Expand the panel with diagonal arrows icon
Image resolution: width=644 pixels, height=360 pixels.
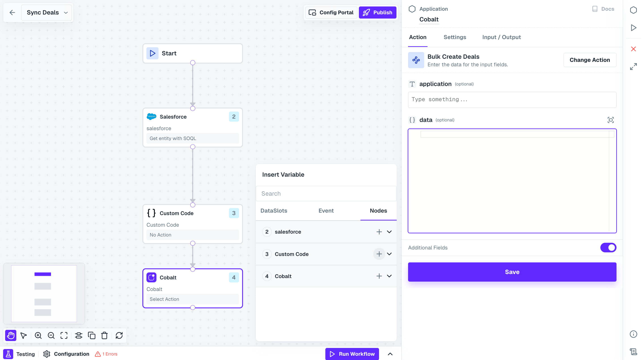(633, 67)
